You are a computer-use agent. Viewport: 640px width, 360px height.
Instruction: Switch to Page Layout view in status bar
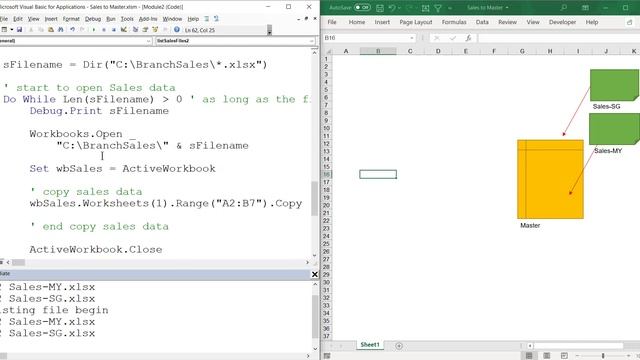pyautogui.click(x=547, y=356)
